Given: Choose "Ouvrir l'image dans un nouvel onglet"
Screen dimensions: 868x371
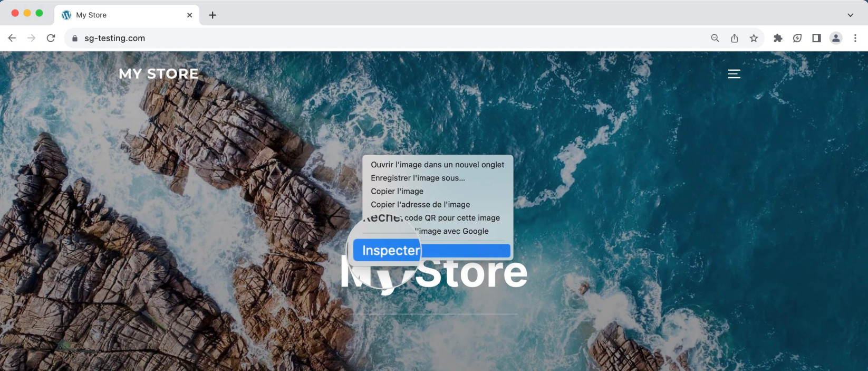Looking at the screenshot, I should [x=438, y=165].
